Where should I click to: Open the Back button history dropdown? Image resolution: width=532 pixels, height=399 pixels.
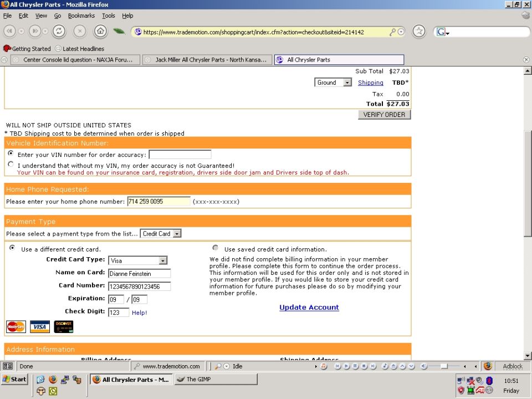[x=21, y=32]
